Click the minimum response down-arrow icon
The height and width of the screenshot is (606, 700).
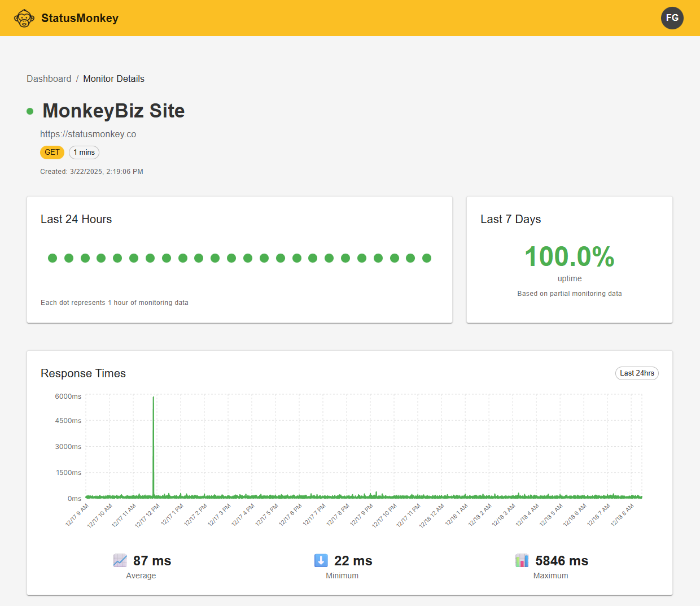[321, 560]
